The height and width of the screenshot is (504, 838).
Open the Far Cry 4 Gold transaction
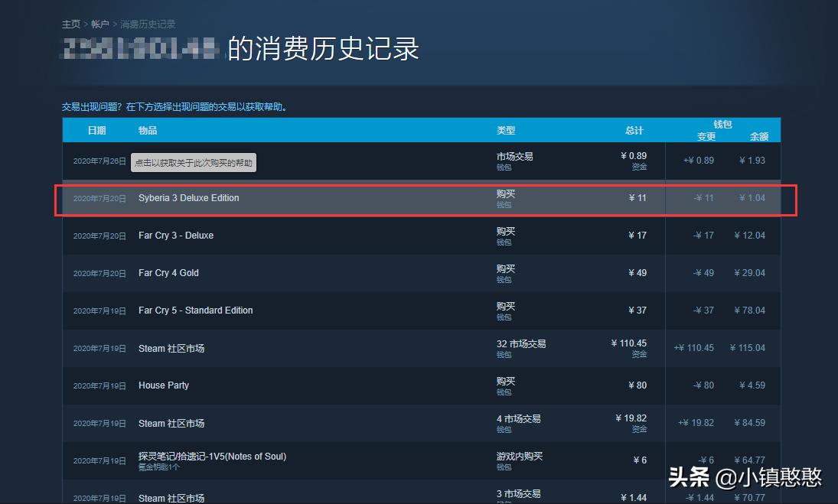[306, 272]
